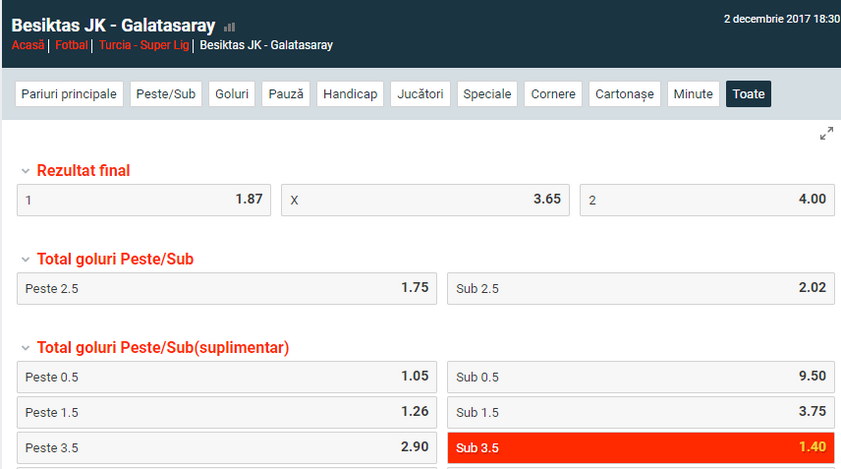The height and width of the screenshot is (469, 841).
Task: Pick Sub 1.5 at 3.75
Action: point(641,413)
